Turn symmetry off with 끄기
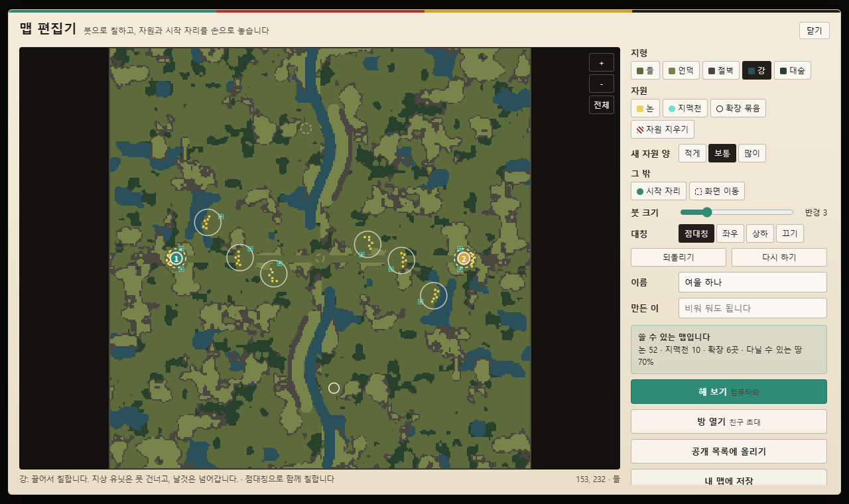 pyautogui.click(x=789, y=233)
